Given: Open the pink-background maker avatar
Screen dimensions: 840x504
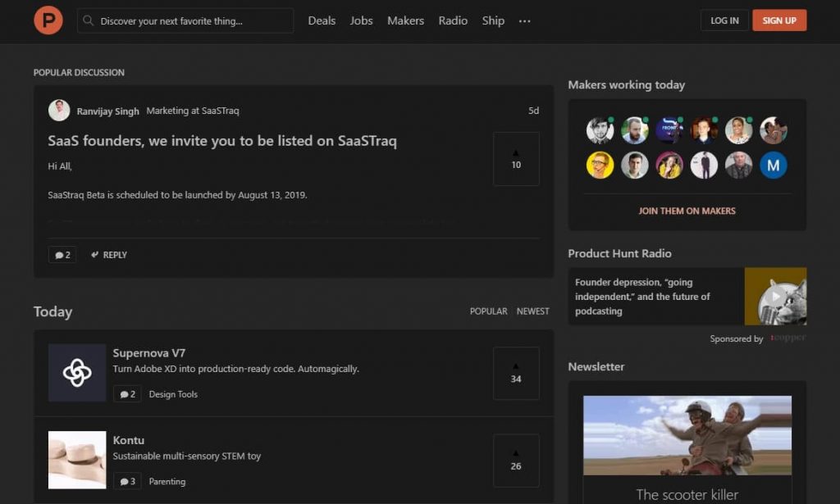Looking at the screenshot, I should point(669,165).
